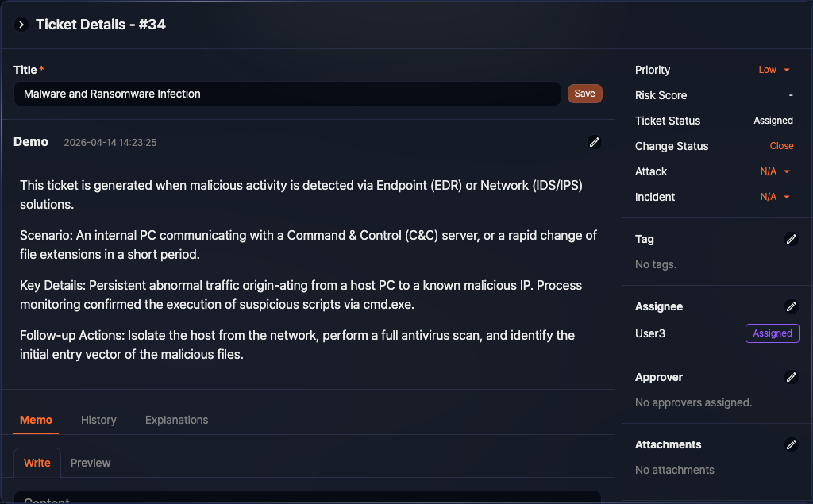Select the Write memo tab
The image size is (813, 504).
coord(37,463)
